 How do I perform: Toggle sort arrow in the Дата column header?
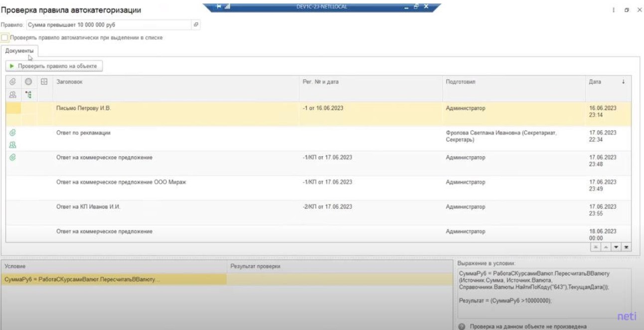(623, 82)
